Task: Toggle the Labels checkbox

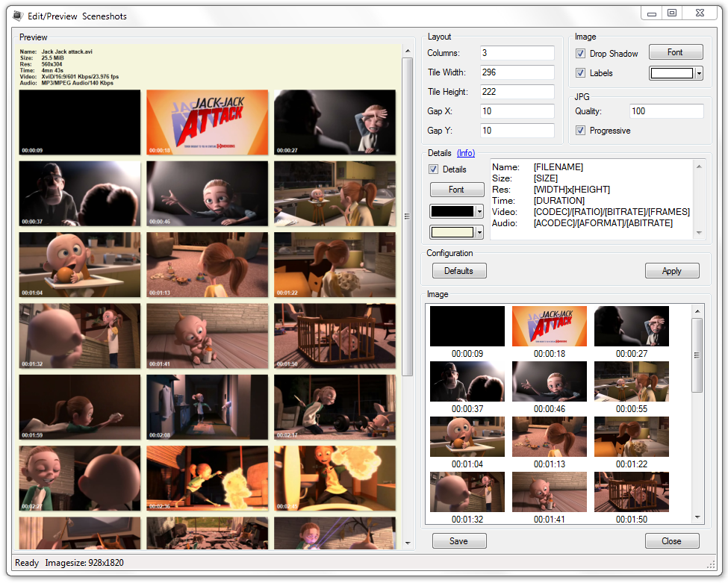Action: click(580, 73)
